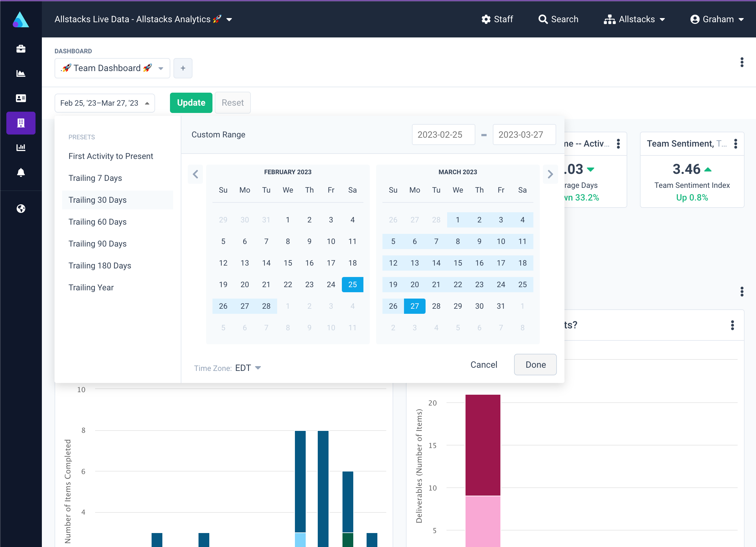Open dashboard kebab menu at top right

pos(742,63)
